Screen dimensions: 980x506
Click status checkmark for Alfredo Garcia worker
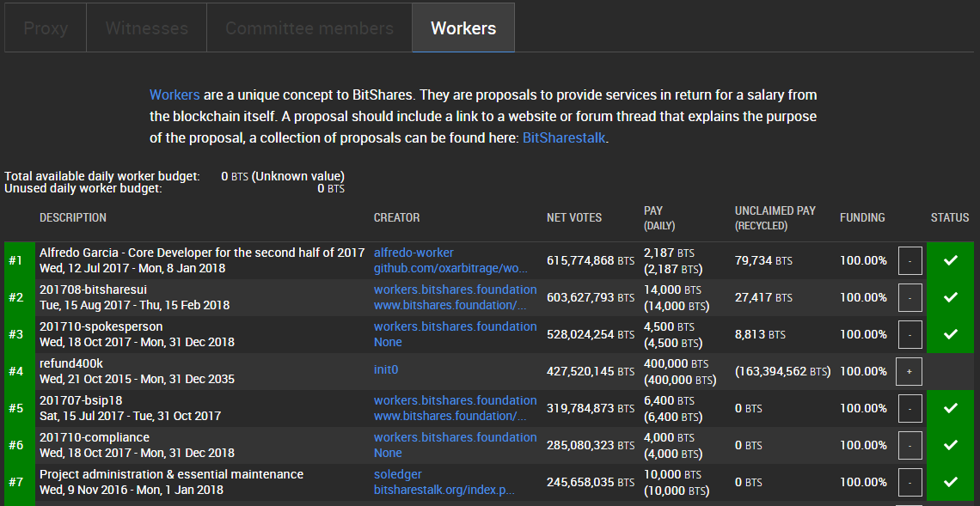[x=950, y=260]
